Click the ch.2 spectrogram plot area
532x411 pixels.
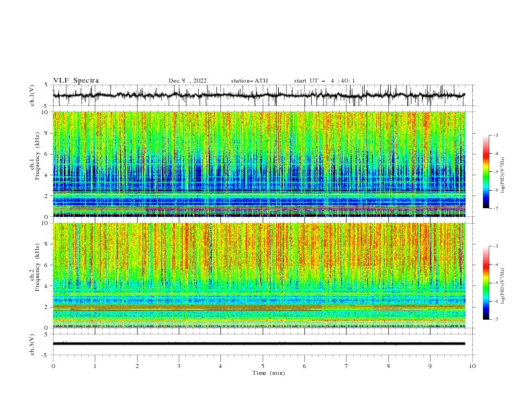click(x=259, y=275)
